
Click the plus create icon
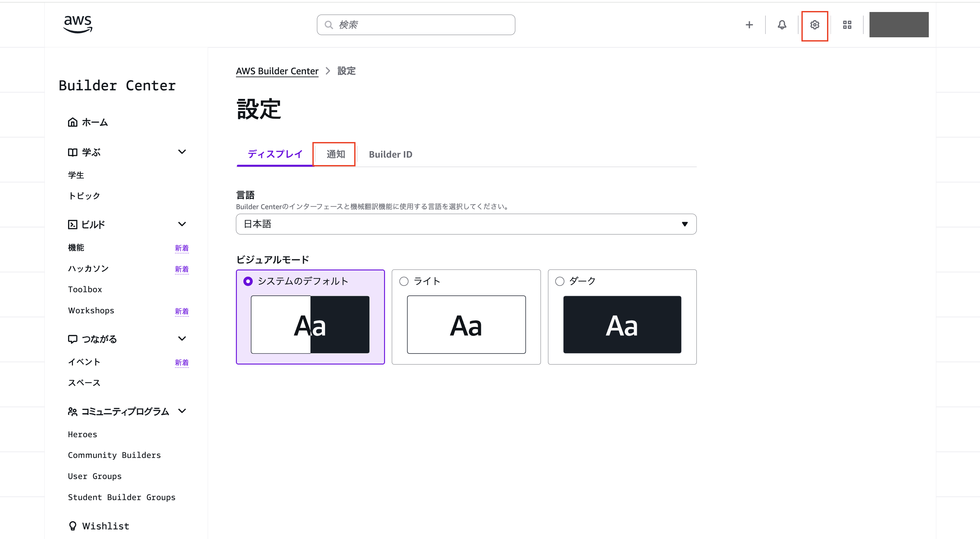(749, 25)
